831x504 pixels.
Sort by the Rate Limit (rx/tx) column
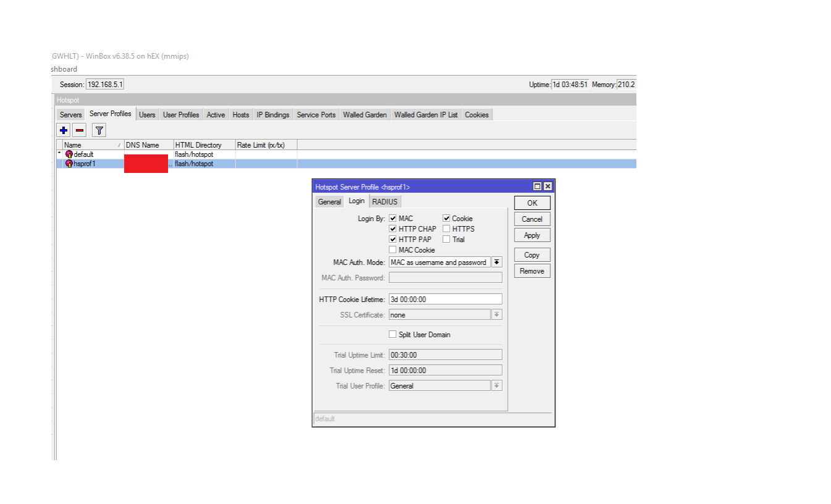(x=266, y=145)
